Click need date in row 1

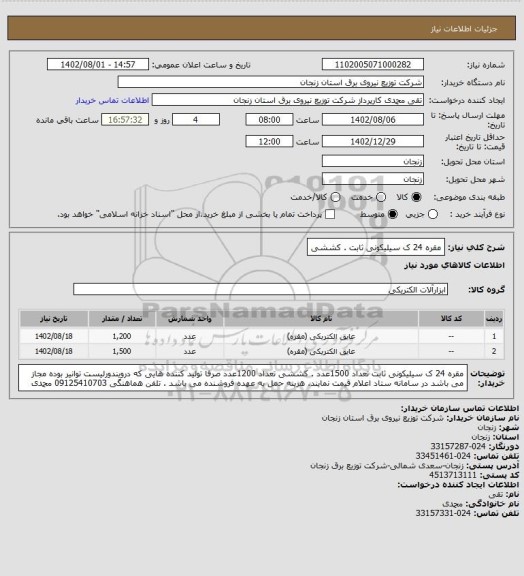54,336
